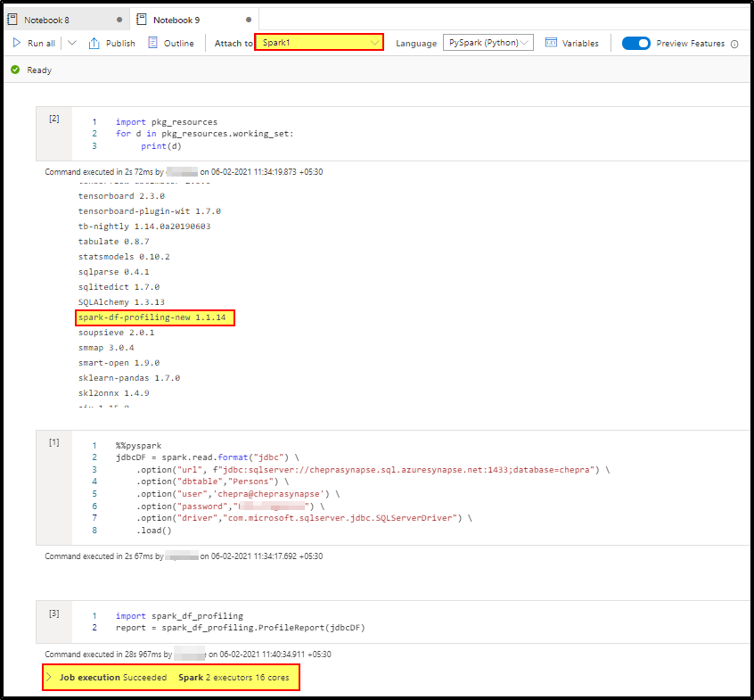Open the Run all options chevron

point(72,43)
